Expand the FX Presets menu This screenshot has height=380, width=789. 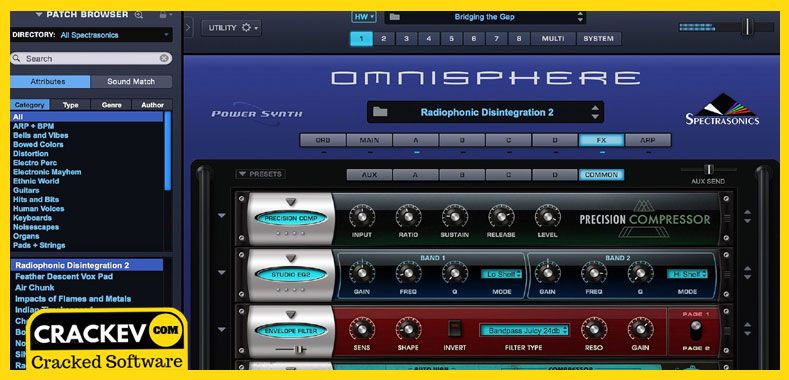pos(261,174)
